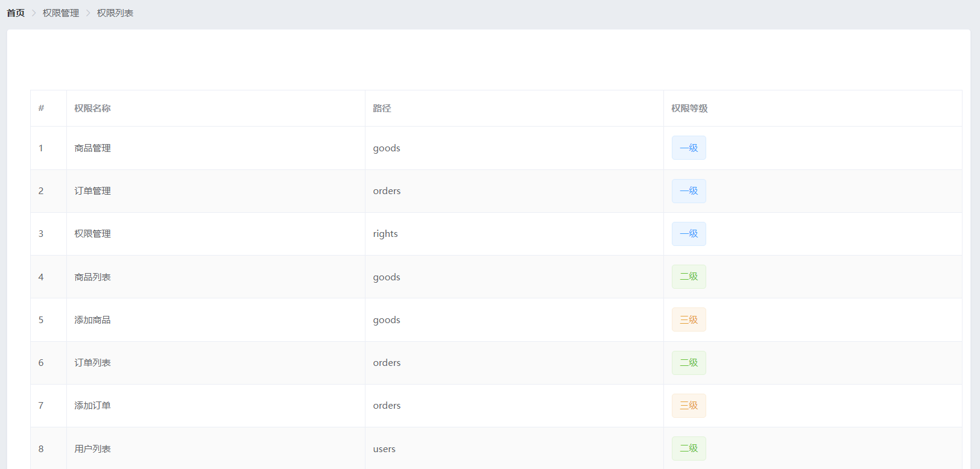Click the 二级 tag in 订单列表 row
This screenshot has height=469, width=980.
click(689, 363)
